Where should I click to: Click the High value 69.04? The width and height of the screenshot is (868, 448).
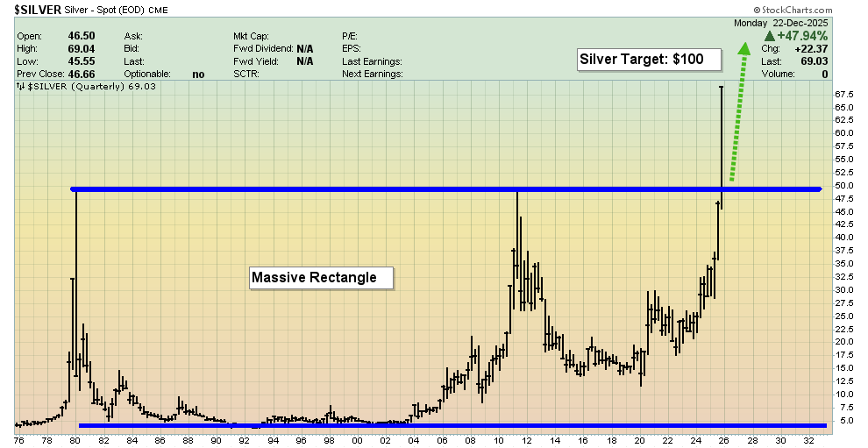pyautogui.click(x=80, y=49)
